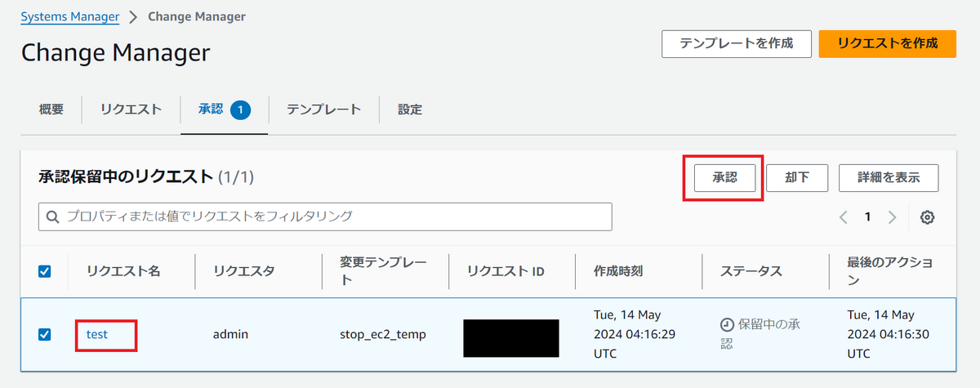Click page number 1 in pagination
Viewport: 980px width, 388px height.
click(x=868, y=217)
